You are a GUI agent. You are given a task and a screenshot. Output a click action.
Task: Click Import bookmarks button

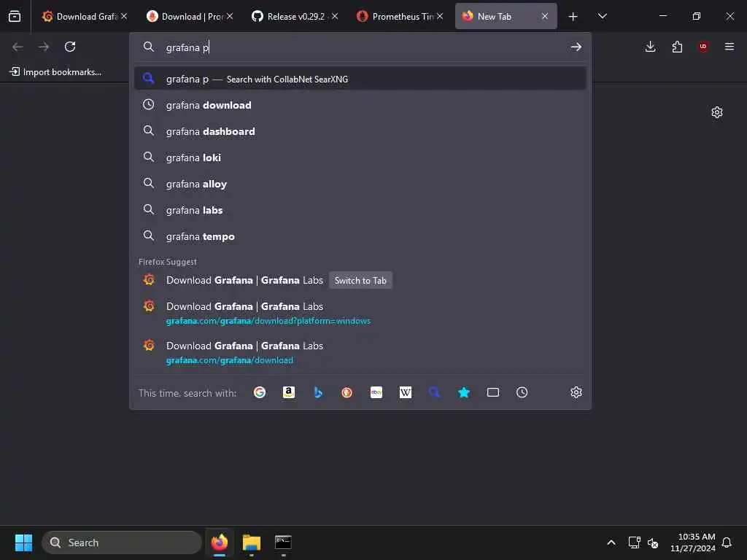click(x=55, y=72)
